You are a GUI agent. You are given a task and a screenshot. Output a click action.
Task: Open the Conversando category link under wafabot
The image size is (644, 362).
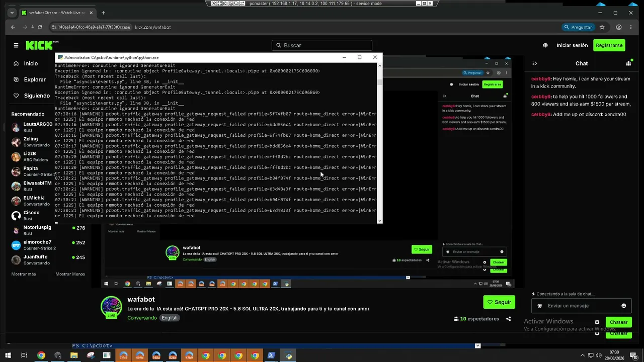click(x=142, y=318)
